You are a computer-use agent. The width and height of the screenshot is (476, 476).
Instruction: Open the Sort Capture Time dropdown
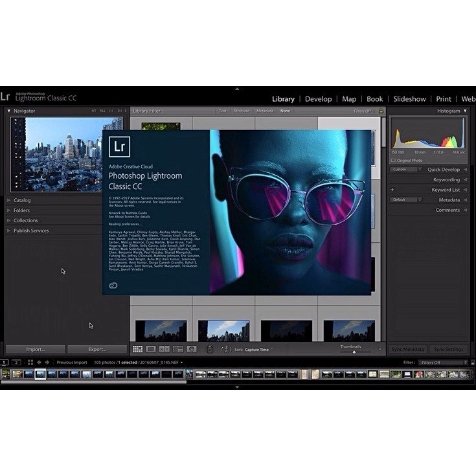coord(258,350)
